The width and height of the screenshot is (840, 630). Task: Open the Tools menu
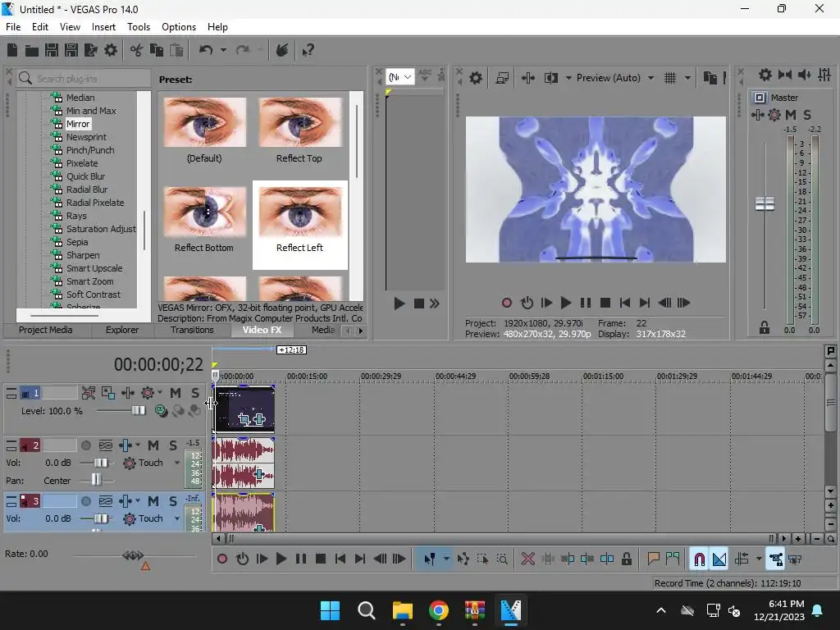coord(138,27)
